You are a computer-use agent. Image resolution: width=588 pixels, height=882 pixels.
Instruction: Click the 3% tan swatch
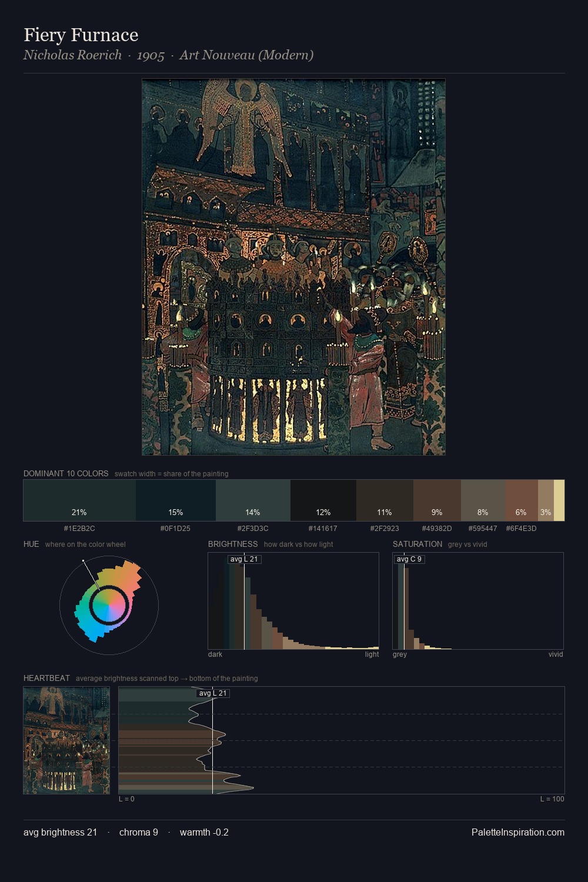(546, 500)
